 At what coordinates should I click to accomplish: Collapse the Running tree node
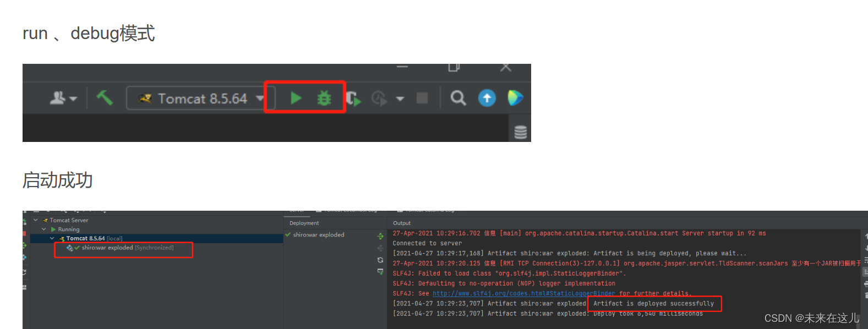(44, 229)
